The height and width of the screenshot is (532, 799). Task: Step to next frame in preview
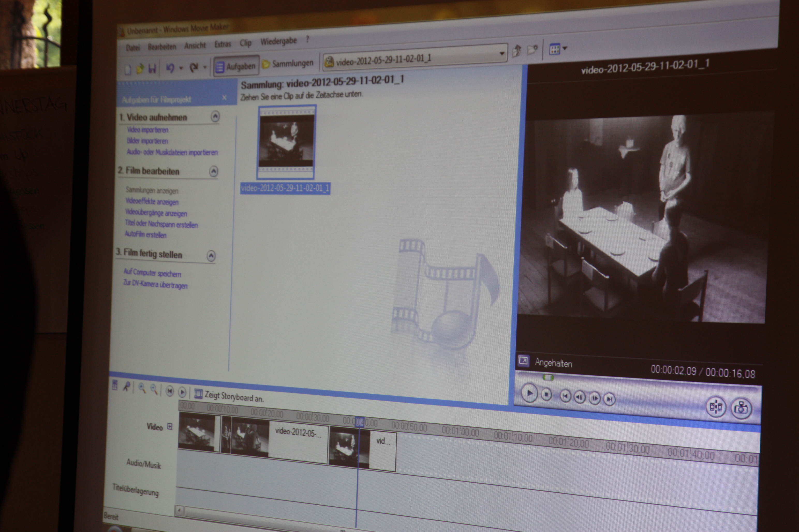(x=594, y=398)
